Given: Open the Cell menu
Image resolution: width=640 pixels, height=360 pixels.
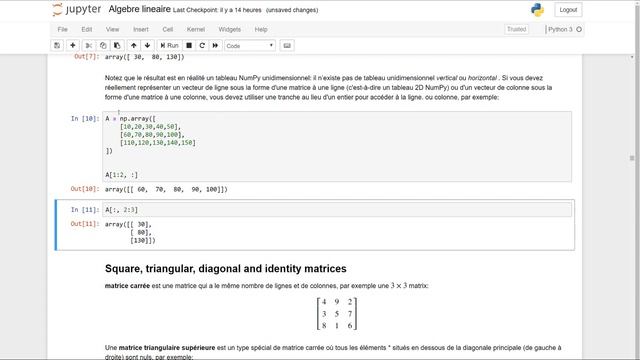Looking at the screenshot, I should 168,29.
